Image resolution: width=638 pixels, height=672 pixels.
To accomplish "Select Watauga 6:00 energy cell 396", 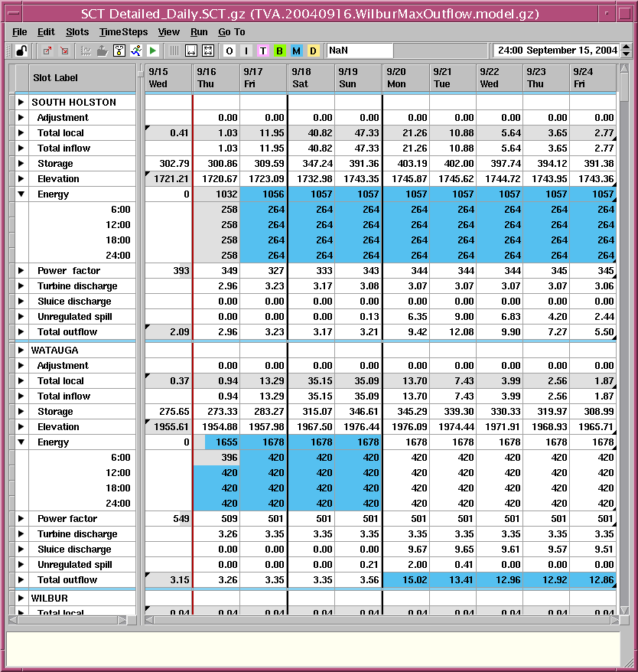I will tap(216, 458).
